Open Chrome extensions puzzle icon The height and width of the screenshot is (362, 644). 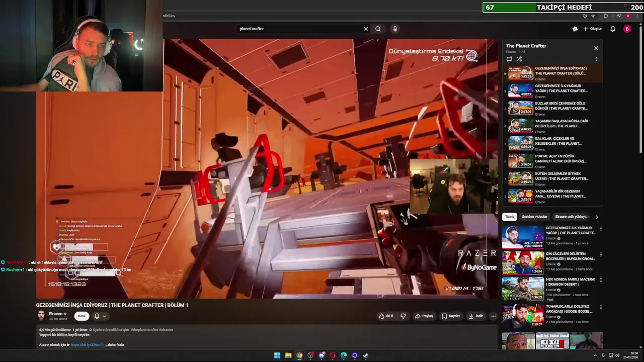point(606,16)
